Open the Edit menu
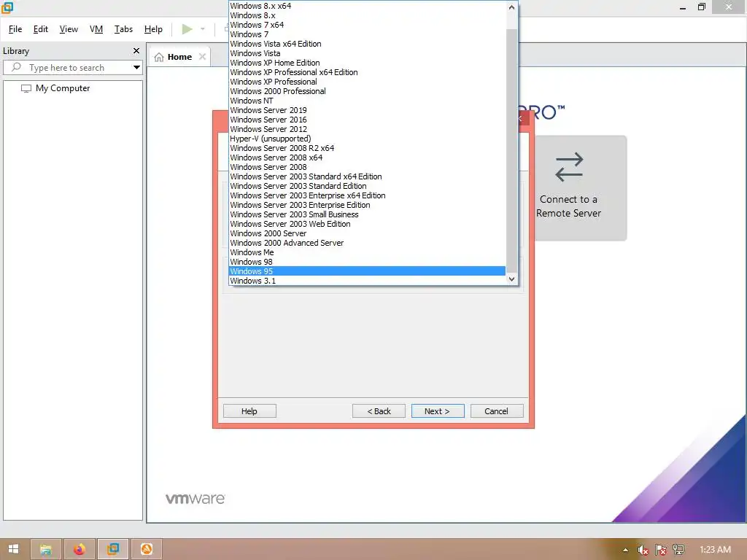The image size is (747, 560). pos(41,29)
